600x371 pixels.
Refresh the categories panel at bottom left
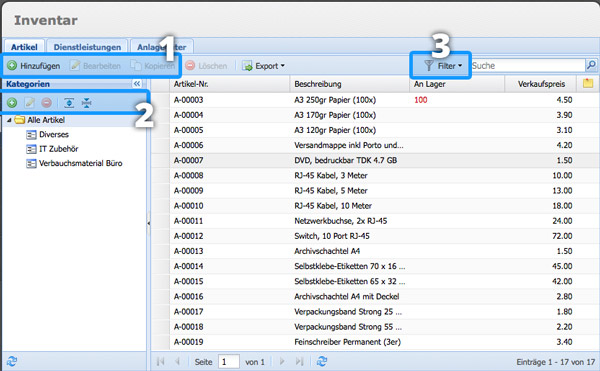pyautogui.click(x=12, y=361)
